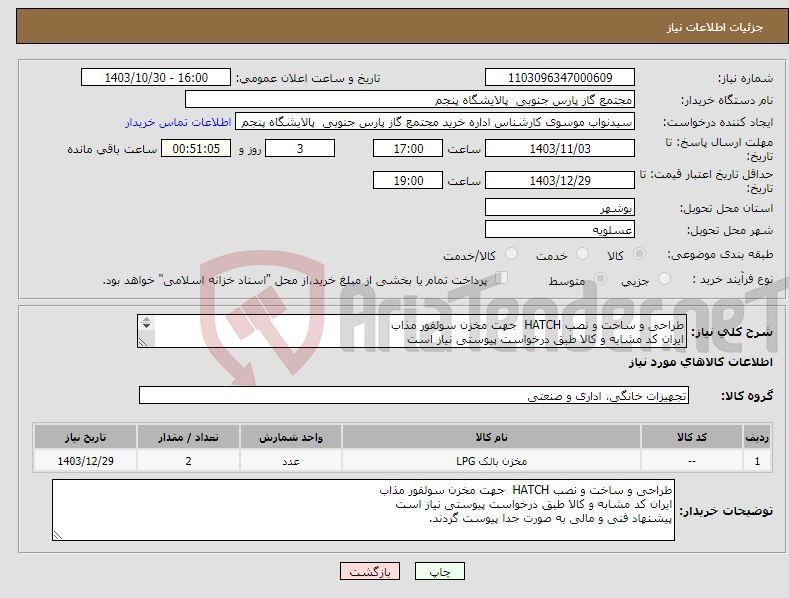Click the announcement date field 1403/10/30 - 16:00

[x=156, y=78]
